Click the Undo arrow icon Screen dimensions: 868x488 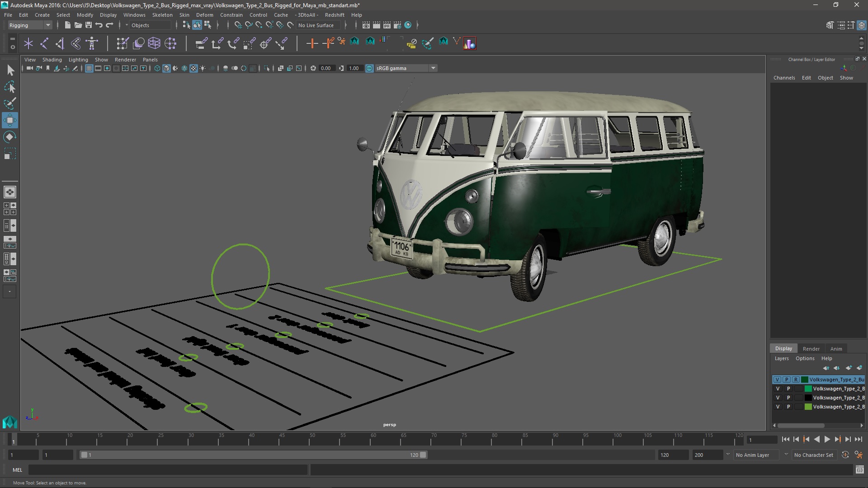click(x=99, y=25)
